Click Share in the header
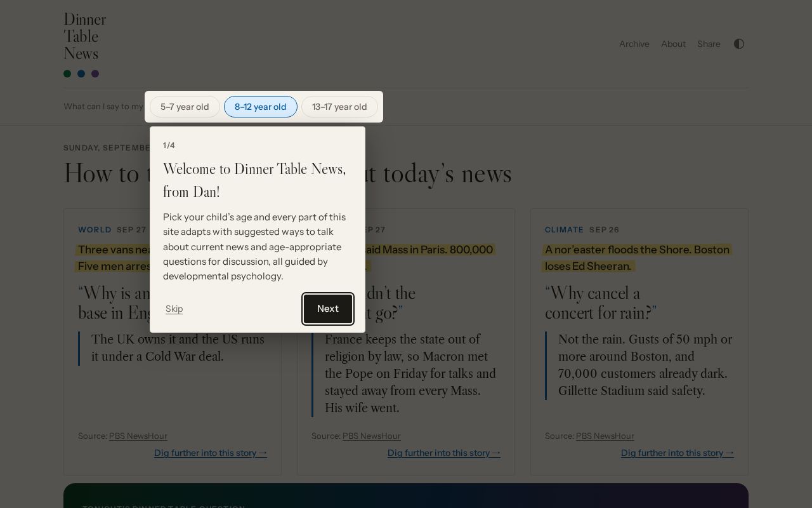The image size is (812, 508). click(x=709, y=44)
